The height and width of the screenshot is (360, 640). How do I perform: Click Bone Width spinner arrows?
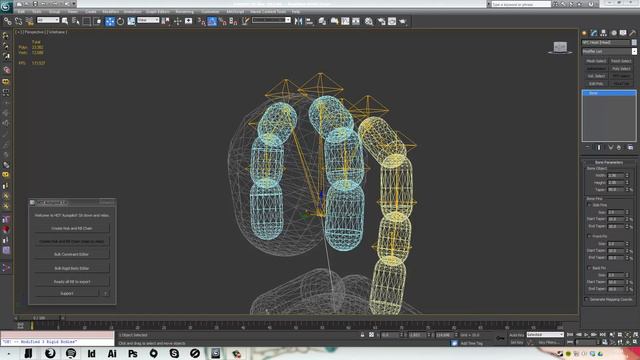(627, 176)
